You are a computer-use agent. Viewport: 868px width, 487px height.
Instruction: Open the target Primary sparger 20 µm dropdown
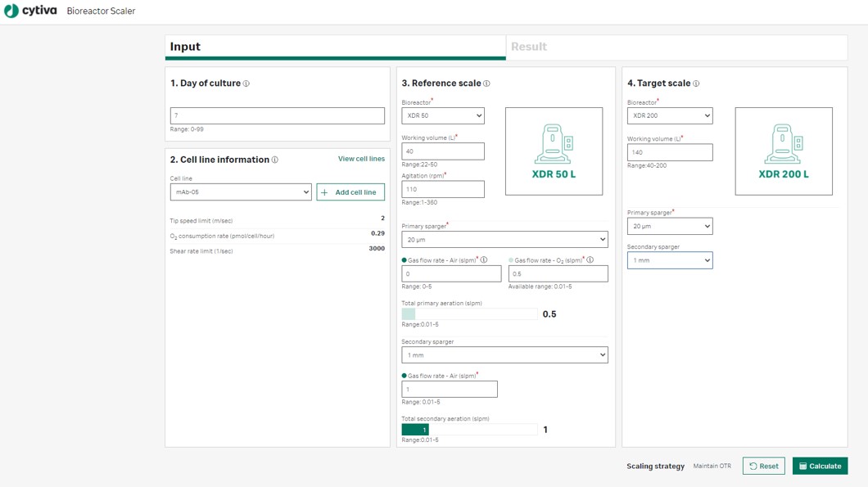tap(669, 227)
